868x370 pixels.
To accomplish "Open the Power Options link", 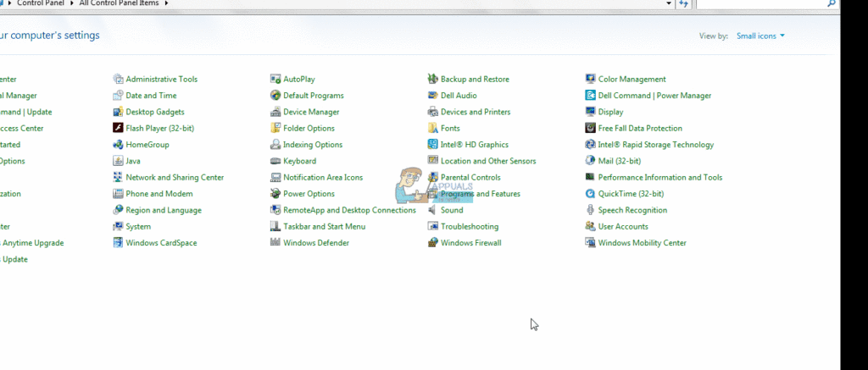I will coord(309,194).
